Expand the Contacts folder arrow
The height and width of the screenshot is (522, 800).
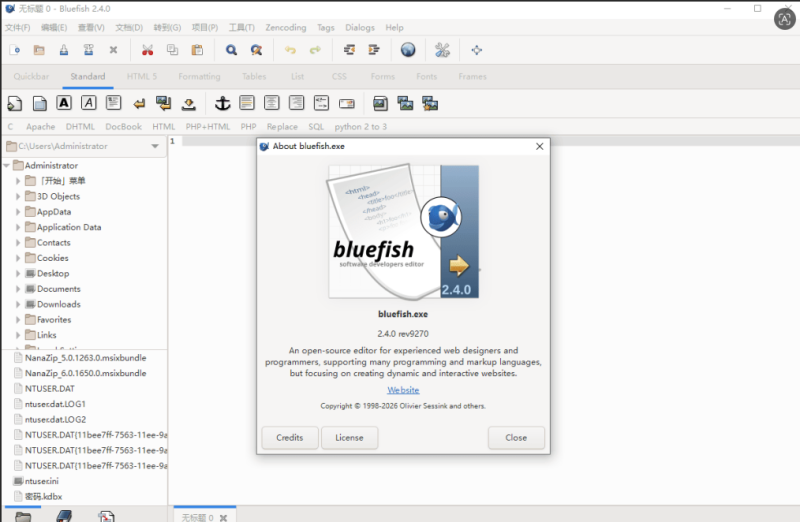click(x=18, y=242)
